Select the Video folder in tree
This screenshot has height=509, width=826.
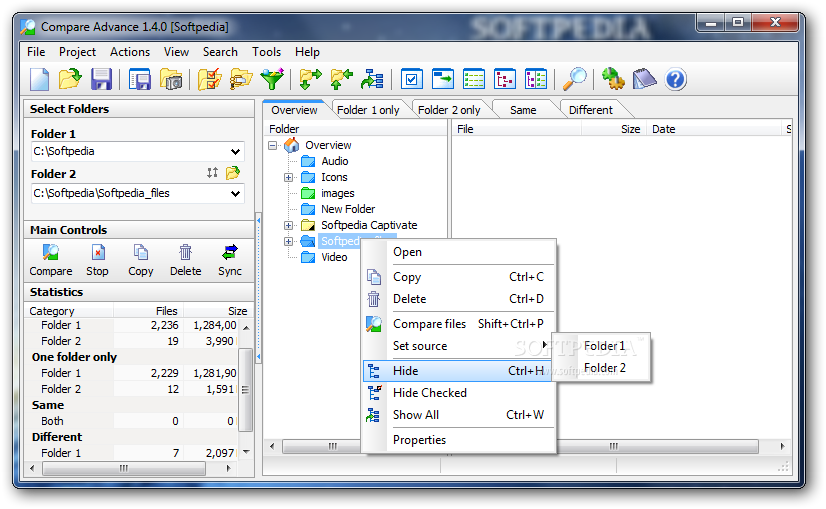click(x=334, y=257)
